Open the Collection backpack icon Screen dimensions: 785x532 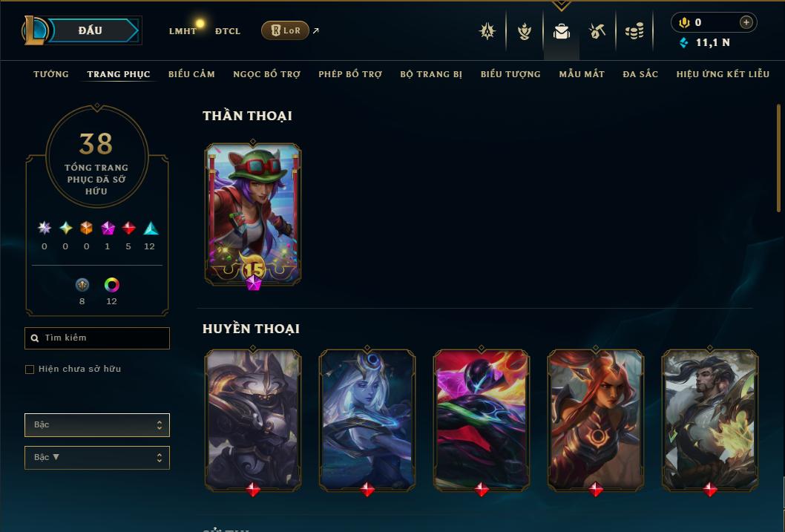pos(561,31)
